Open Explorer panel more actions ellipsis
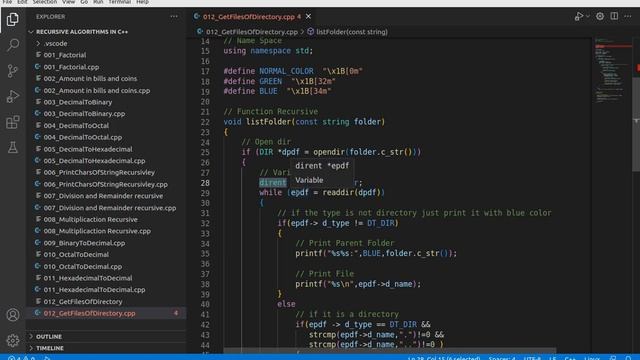The image size is (640, 360). tap(174, 17)
